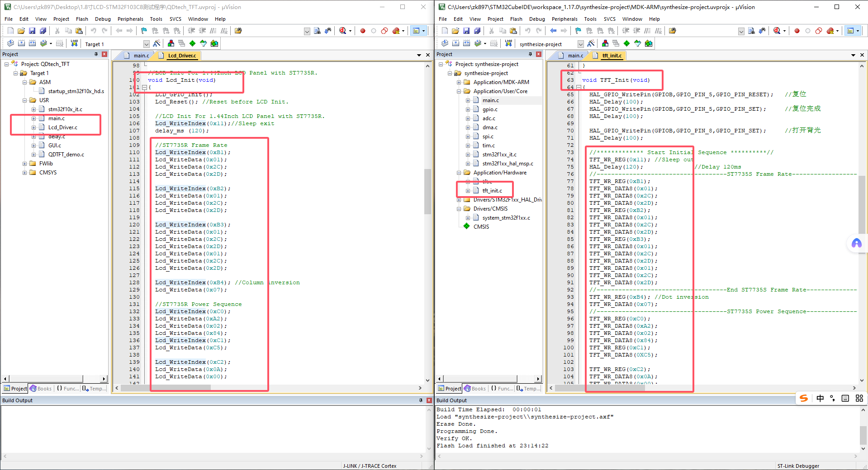Save current file in QDtech_TFT window

click(32, 31)
